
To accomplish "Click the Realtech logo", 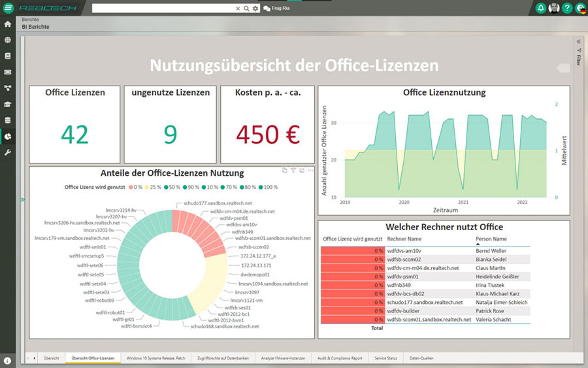I will pos(48,8).
